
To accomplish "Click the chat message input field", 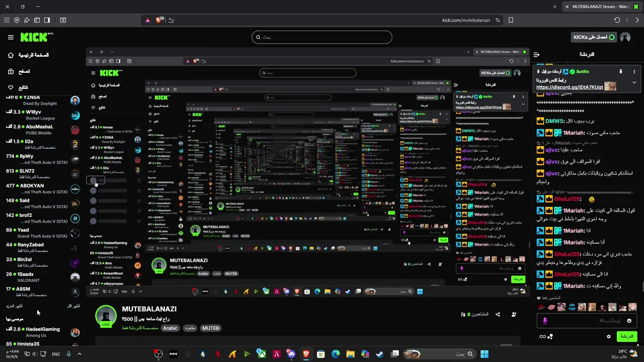I will [x=587, y=320].
